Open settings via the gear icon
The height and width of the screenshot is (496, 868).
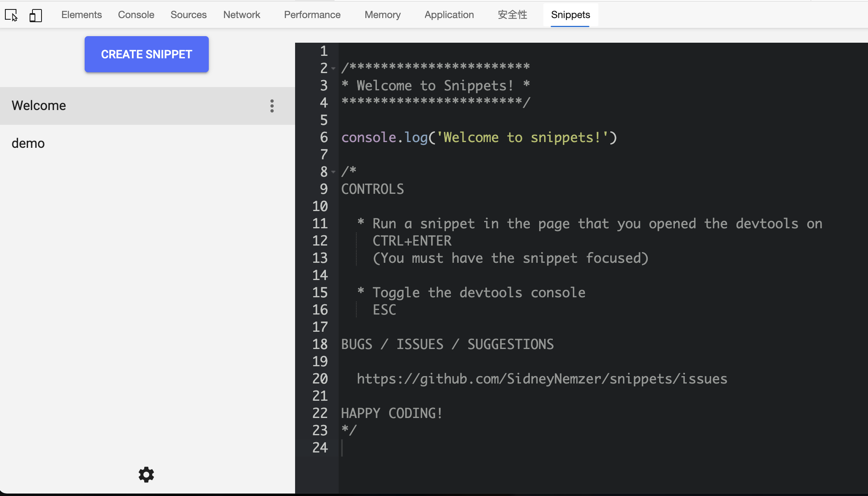[x=146, y=475]
